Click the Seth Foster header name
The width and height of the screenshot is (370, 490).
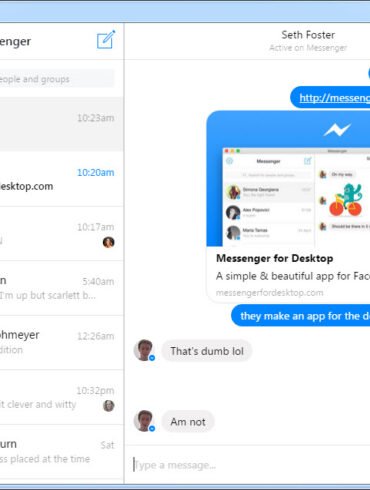click(308, 35)
